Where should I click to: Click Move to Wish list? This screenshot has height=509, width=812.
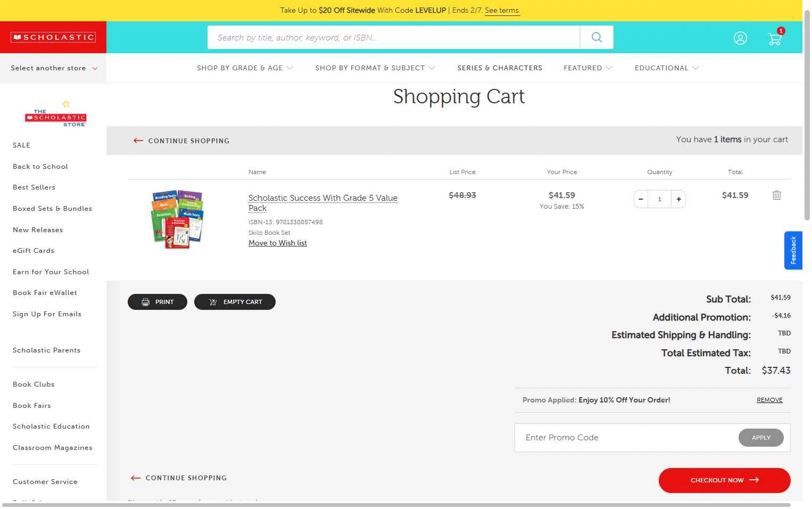(x=278, y=243)
